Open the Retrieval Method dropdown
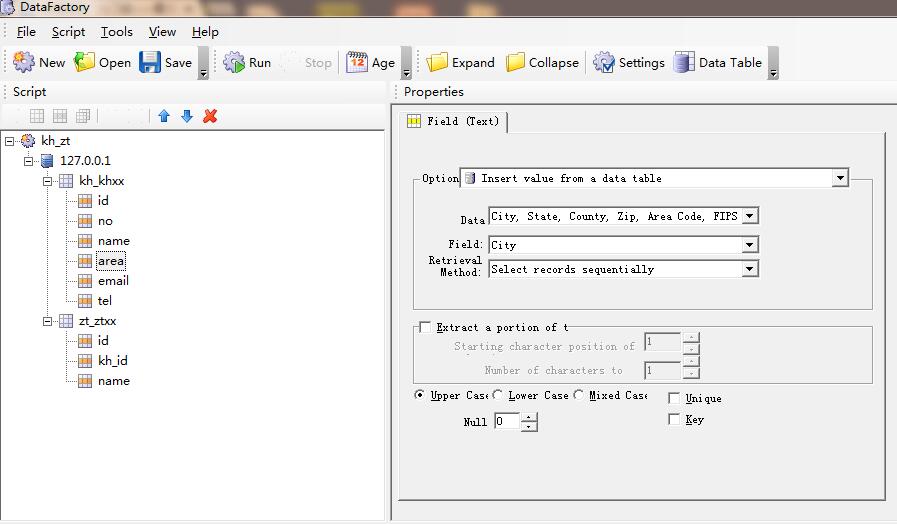The height and width of the screenshot is (524, 897). coord(750,269)
